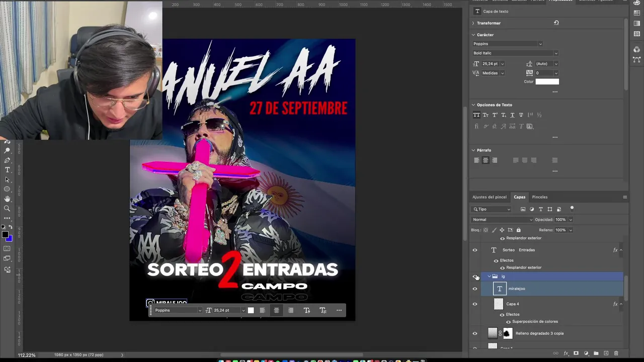Open the Medidas kerning dropdown
The image size is (644, 362).
click(x=502, y=73)
